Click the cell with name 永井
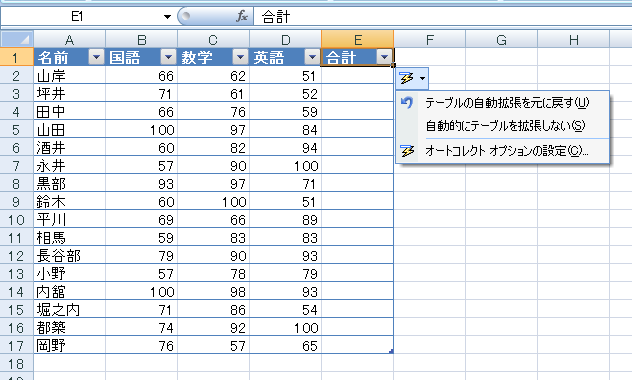Screen dimensions: 632x380 (x=69, y=165)
